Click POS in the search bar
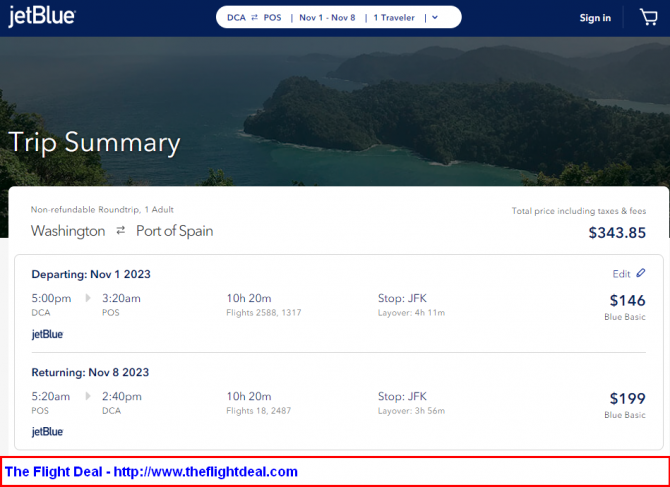The height and width of the screenshot is (487, 670). 272,18
